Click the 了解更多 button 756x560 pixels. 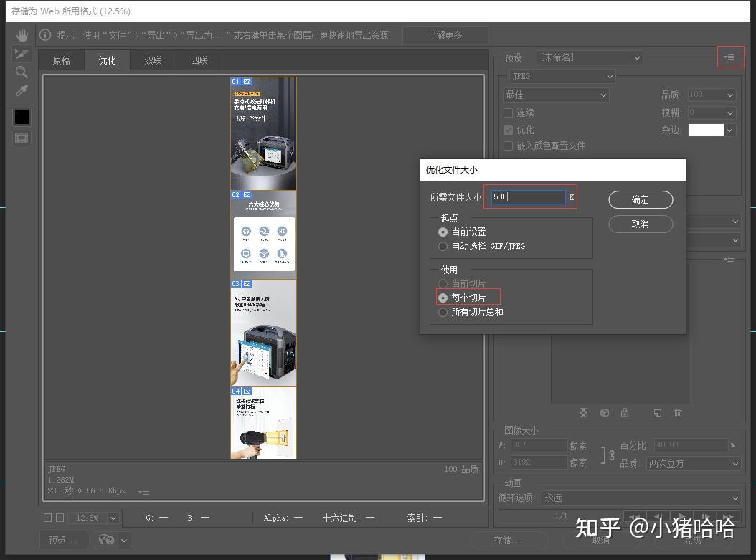(445, 35)
